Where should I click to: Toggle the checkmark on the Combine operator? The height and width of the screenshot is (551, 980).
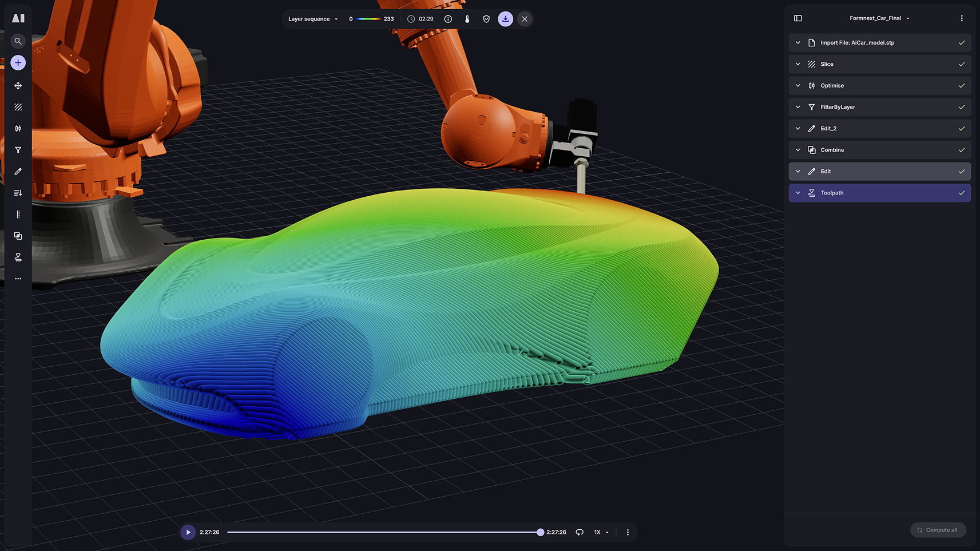(x=962, y=150)
